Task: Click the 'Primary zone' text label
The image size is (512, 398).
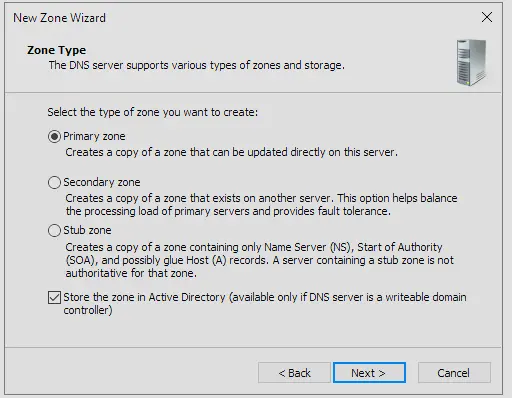Action: [94, 136]
